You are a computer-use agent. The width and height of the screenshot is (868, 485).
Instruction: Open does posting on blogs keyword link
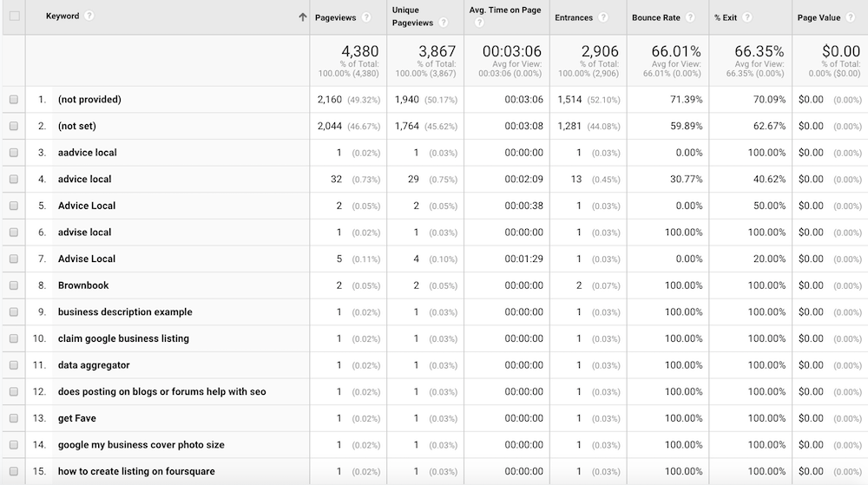162,391
